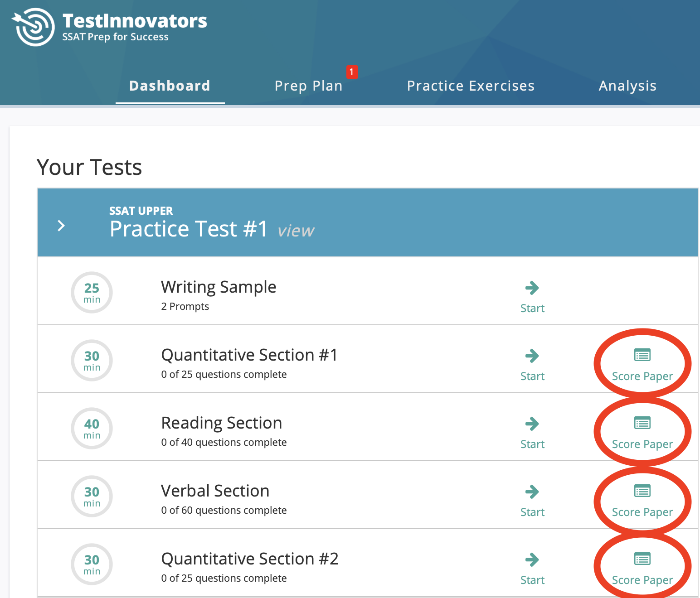The height and width of the screenshot is (598, 700).
Task: Go to the Practice Exercises tab
Action: point(471,86)
